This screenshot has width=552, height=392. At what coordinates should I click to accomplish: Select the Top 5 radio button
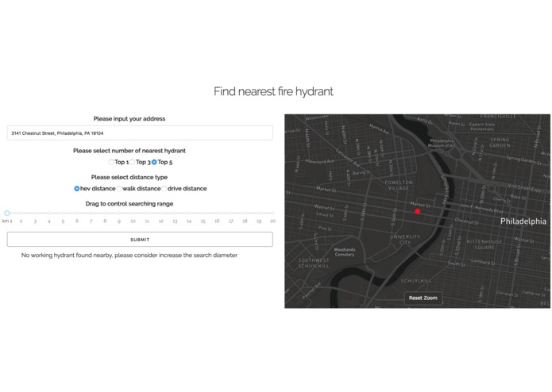tap(154, 162)
